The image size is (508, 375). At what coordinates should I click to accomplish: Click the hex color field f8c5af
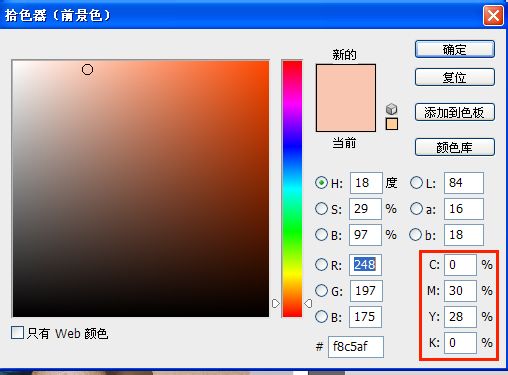pos(356,347)
